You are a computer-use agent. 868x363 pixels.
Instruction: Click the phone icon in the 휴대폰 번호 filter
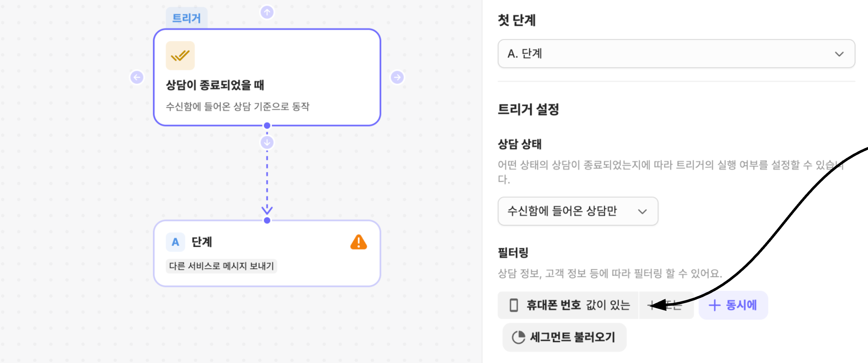[514, 305]
